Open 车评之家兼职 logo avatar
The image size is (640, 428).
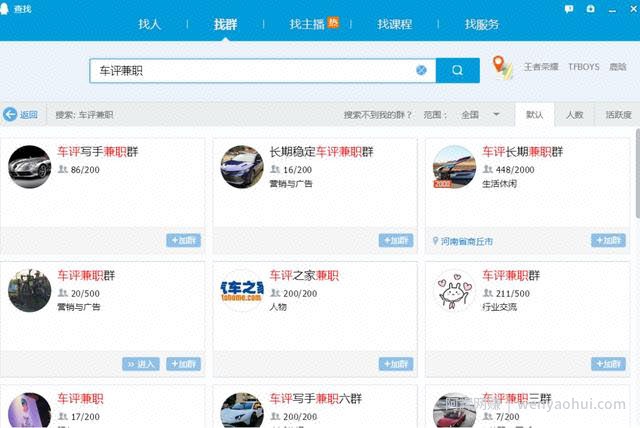pyautogui.click(x=242, y=291)
